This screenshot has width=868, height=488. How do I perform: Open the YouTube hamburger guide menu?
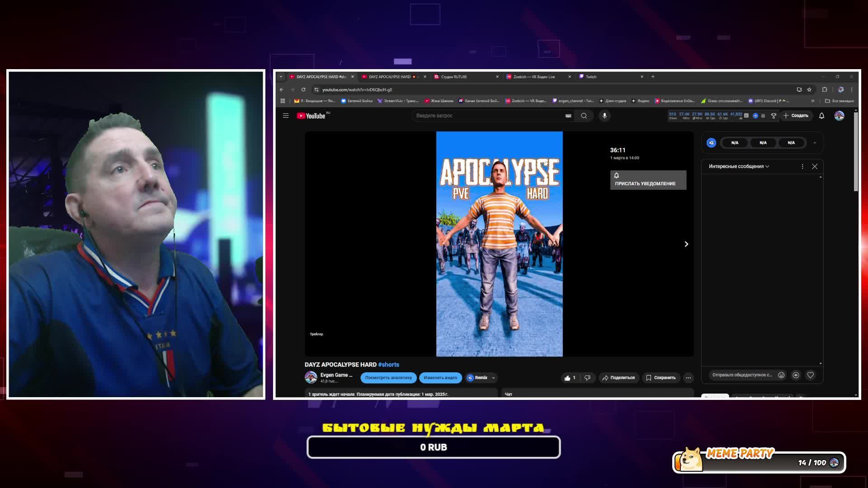[x=286, y=116]
